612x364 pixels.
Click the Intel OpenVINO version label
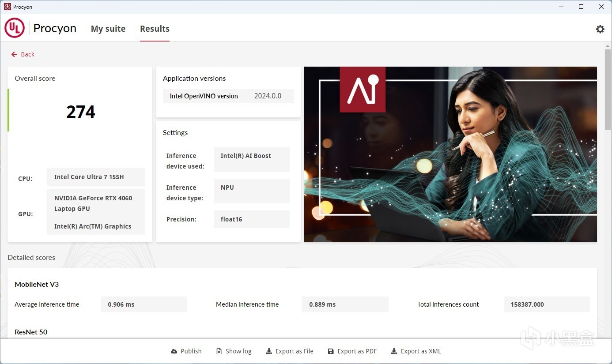204,96
